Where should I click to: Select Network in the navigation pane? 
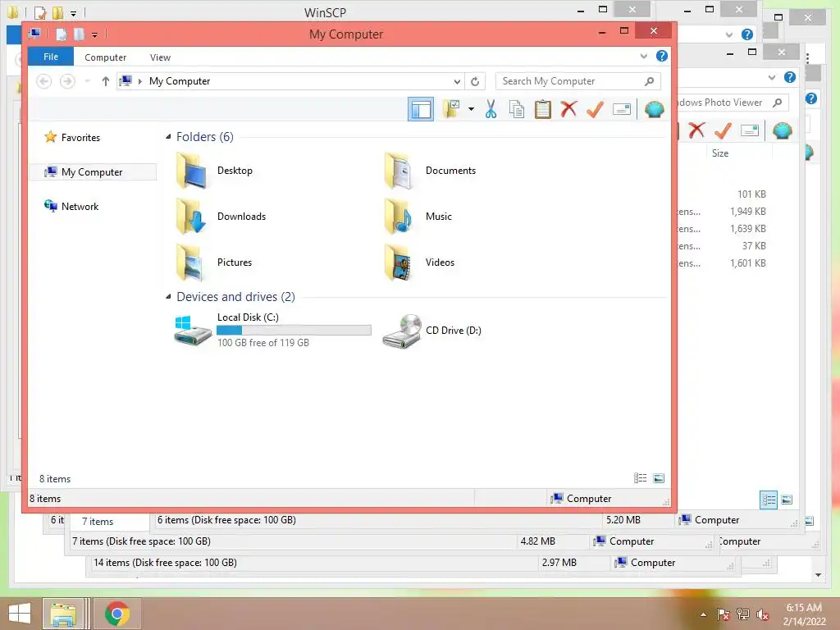pyautogui.click(x=71, y=206)
